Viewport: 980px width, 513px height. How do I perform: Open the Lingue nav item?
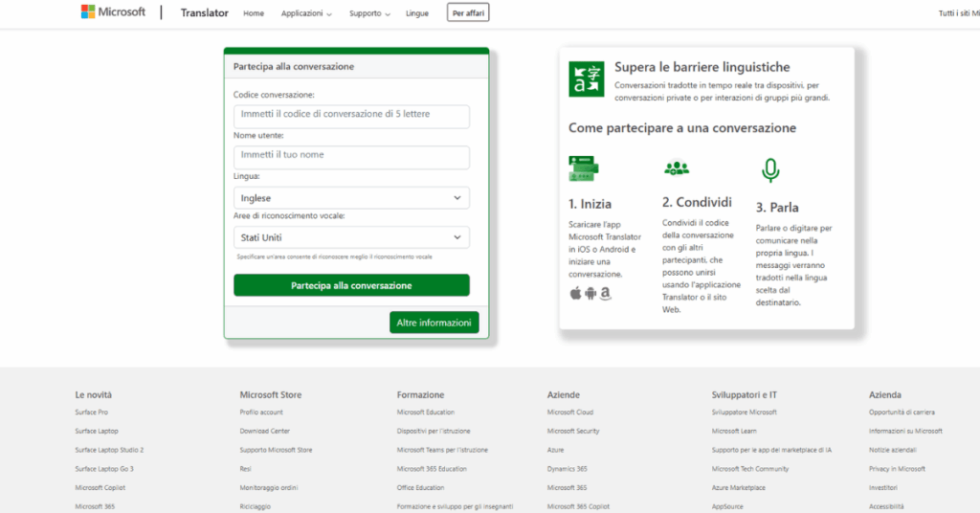[417, 13]
